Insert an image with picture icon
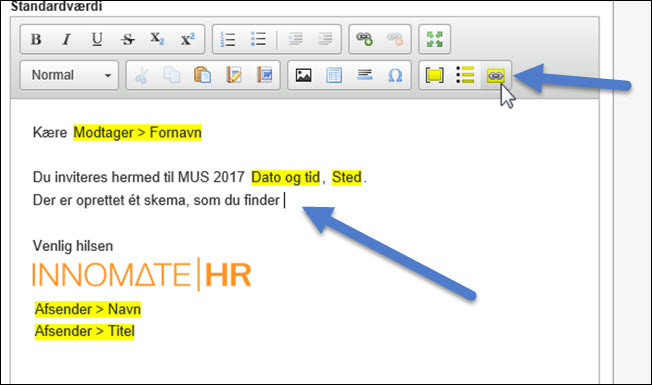 coord(304,75)
